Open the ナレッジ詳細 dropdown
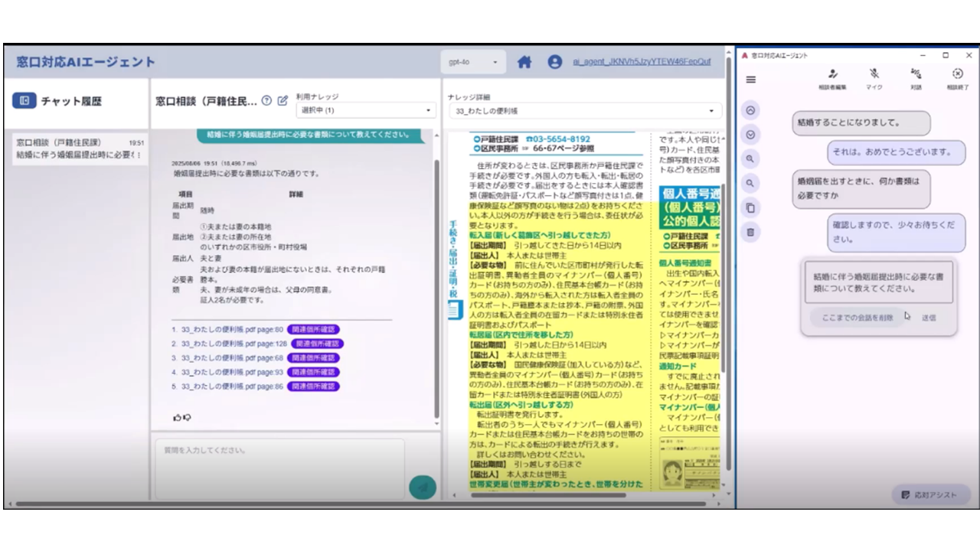The image size is (980, 551). [583, 110]
